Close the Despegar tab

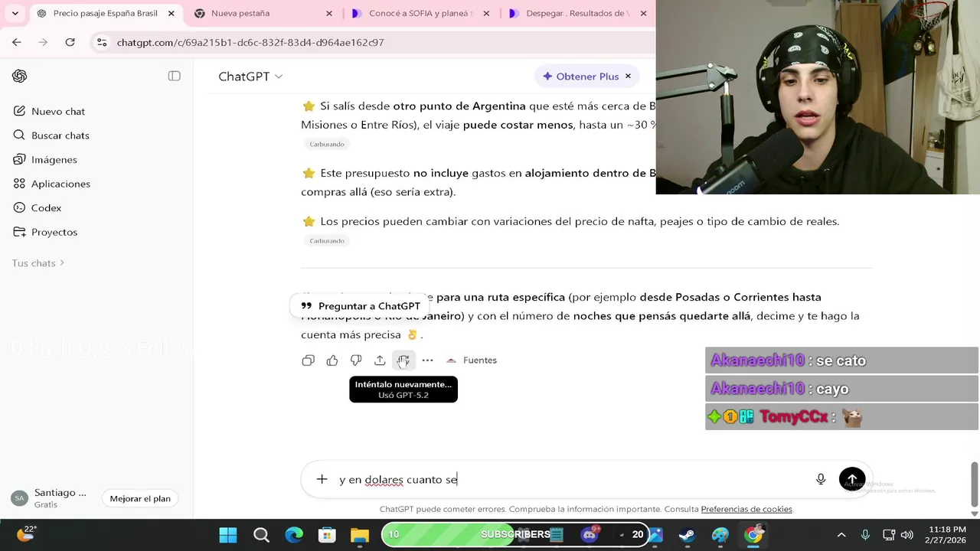pos(643,13)
